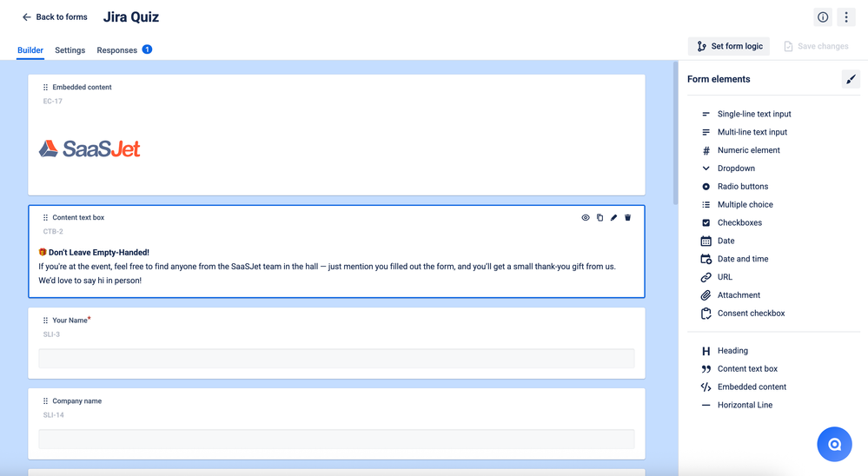Add a Single-line text input label
The height and width of the screenshot is (476, 868).
coord(754,114)
